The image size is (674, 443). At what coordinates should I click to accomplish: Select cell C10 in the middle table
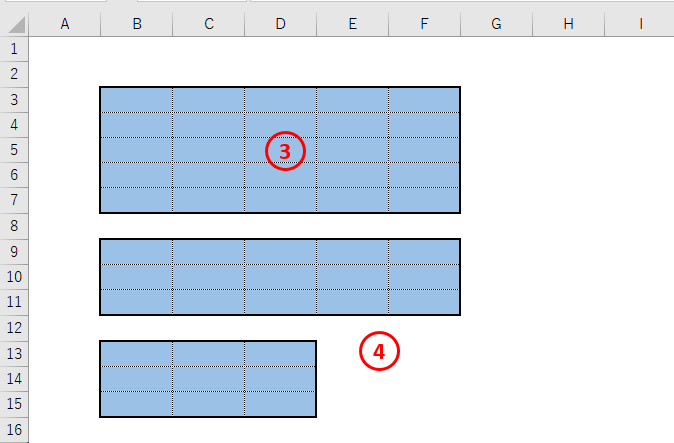click(208, 277)
